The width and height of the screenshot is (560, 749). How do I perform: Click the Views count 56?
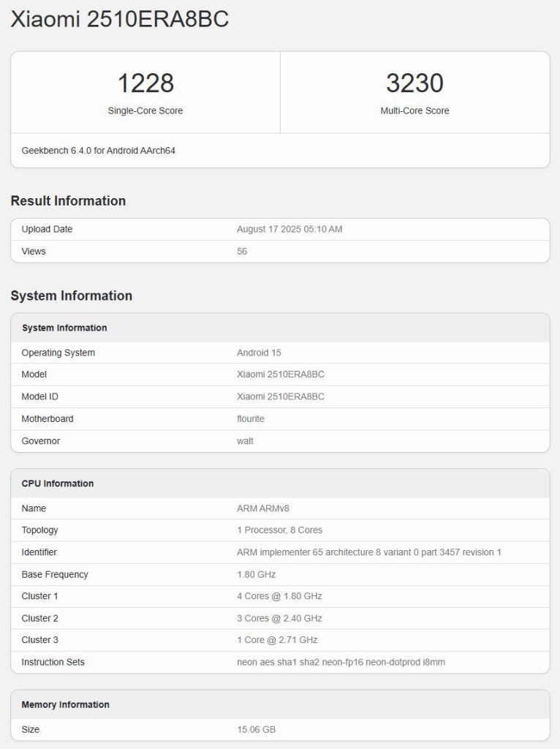coord(242,252)
